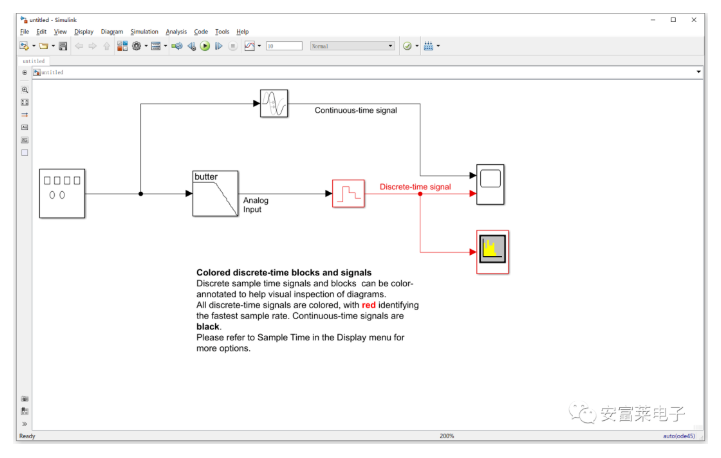Open the File menu

24,32
